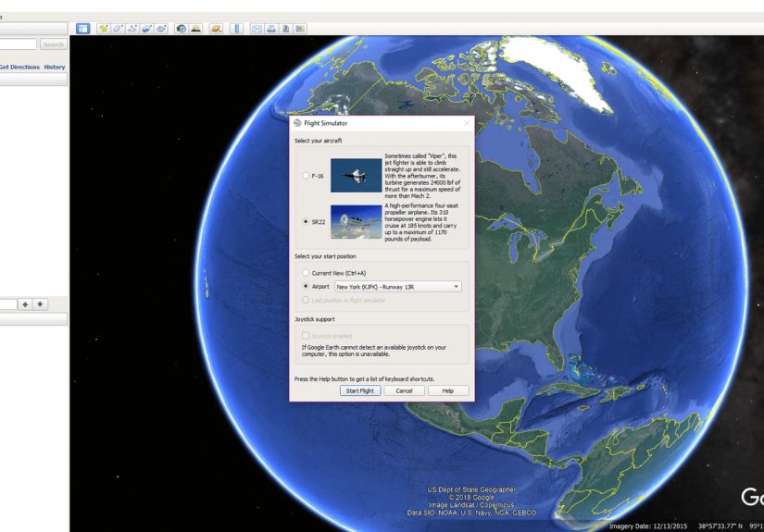This screenshot has width=764, height=532.
Task: Select the Add Path tool
Action: click(132, 29)
